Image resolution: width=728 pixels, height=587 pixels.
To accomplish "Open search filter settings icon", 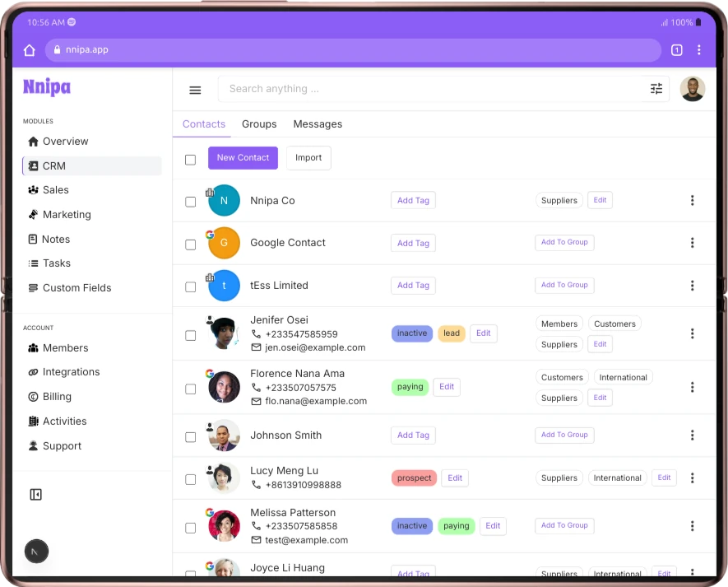I will pyautogui.click(x=656, y=89).
